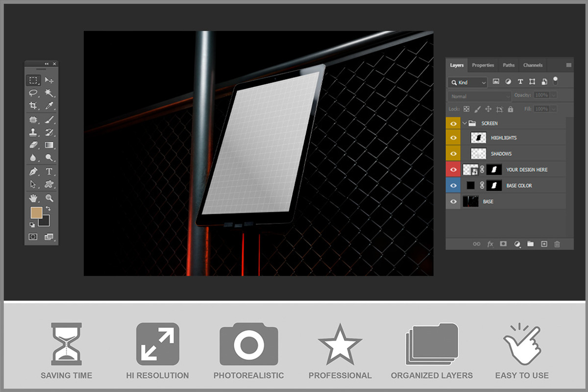Click the tan foreground color swatch
Screen dimensions: 588x392
[36, 213]
